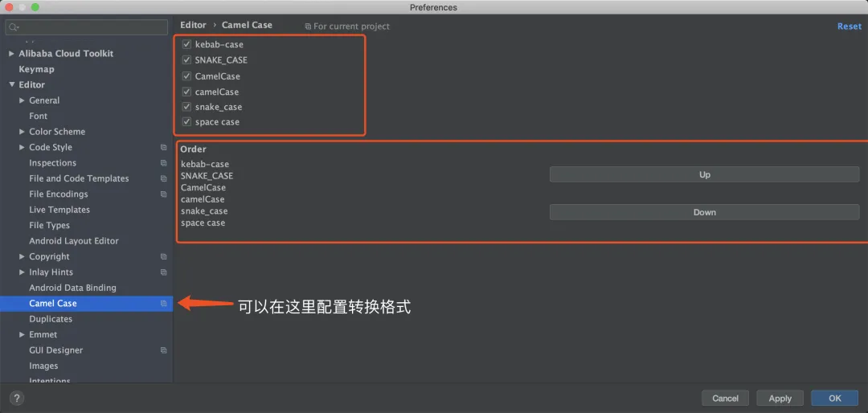Expand the Copyright node arrow
Image resolution: width=868 pixels, height=413 pixels.
(x=23, y=256)
